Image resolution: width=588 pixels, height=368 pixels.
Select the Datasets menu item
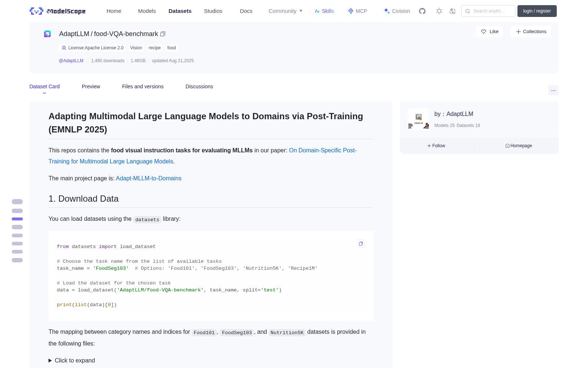[x=180, y=11]
